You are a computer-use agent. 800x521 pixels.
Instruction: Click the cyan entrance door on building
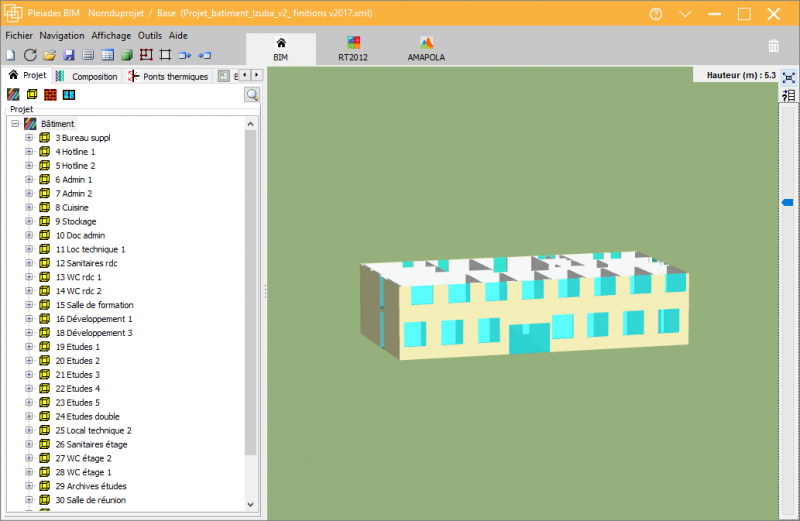click(529, 338)
